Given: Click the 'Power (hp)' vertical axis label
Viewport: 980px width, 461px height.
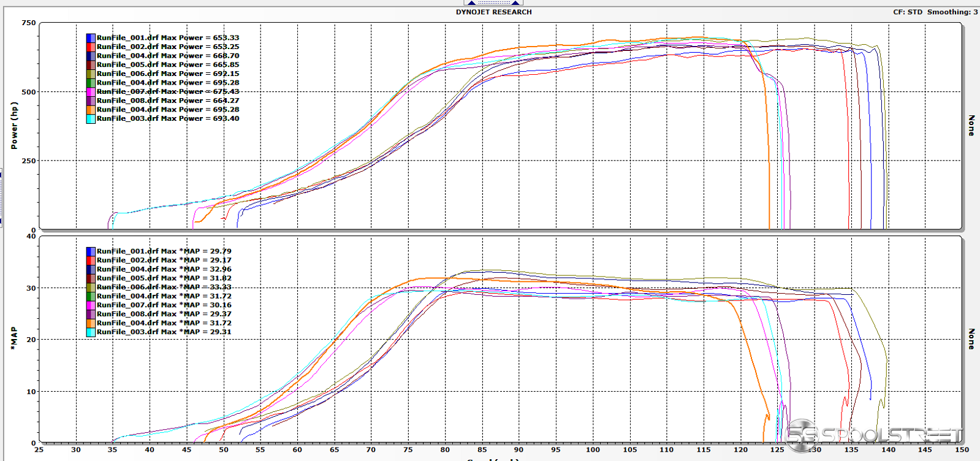Looking at the screenshot, I should tap(14, 126).
